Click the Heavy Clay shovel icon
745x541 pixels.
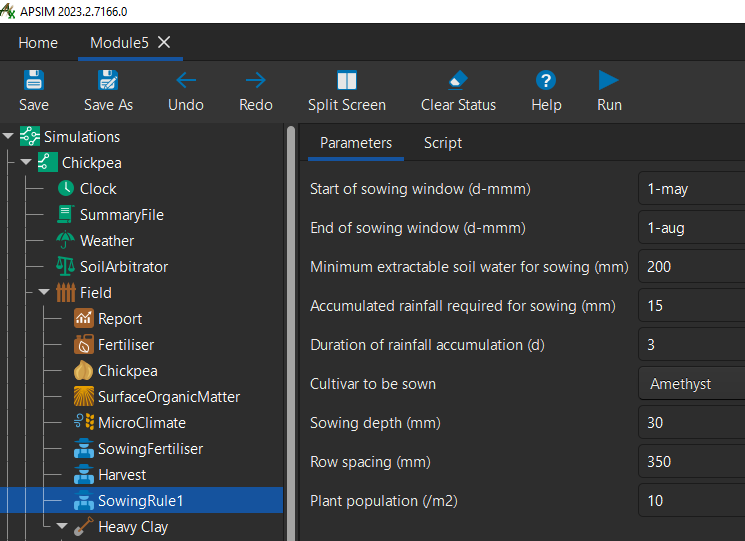coord(84,526)
